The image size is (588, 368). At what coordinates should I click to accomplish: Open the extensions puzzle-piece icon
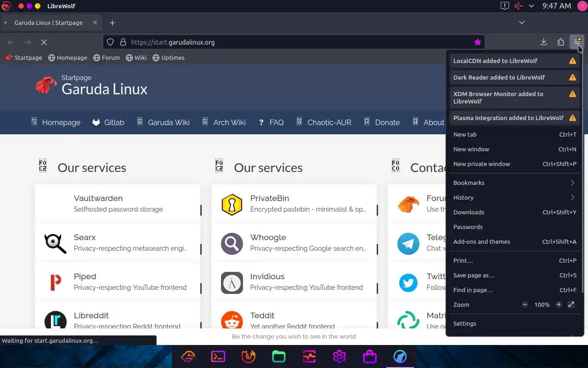(560, 42)
